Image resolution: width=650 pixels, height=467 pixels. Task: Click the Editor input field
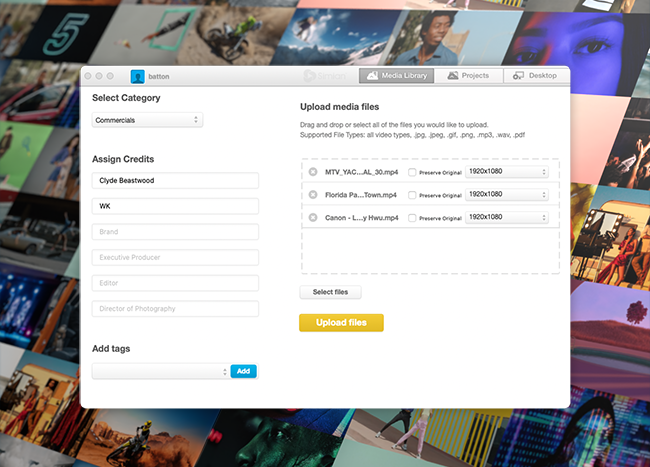click(x=175, y=283)
